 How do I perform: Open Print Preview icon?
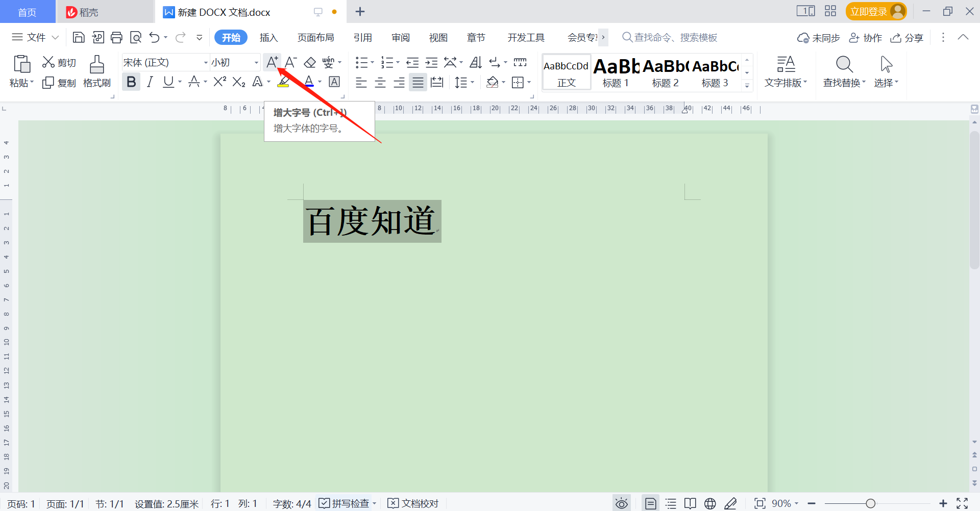136,37
